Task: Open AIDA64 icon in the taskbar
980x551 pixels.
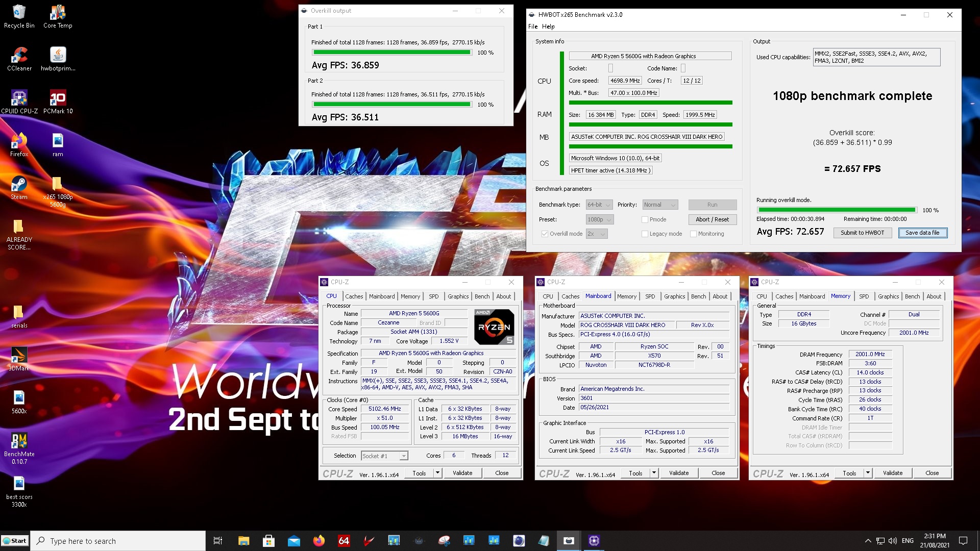Action: pos(344,541)
